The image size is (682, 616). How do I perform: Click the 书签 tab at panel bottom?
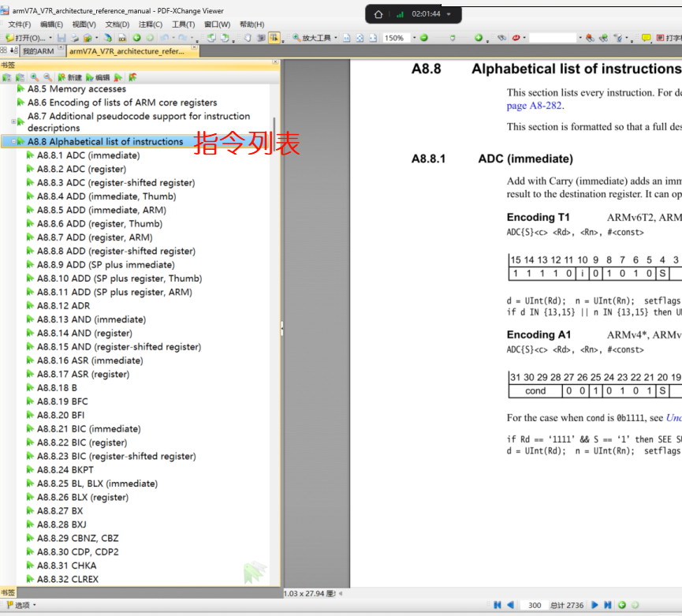pos(8,592)
